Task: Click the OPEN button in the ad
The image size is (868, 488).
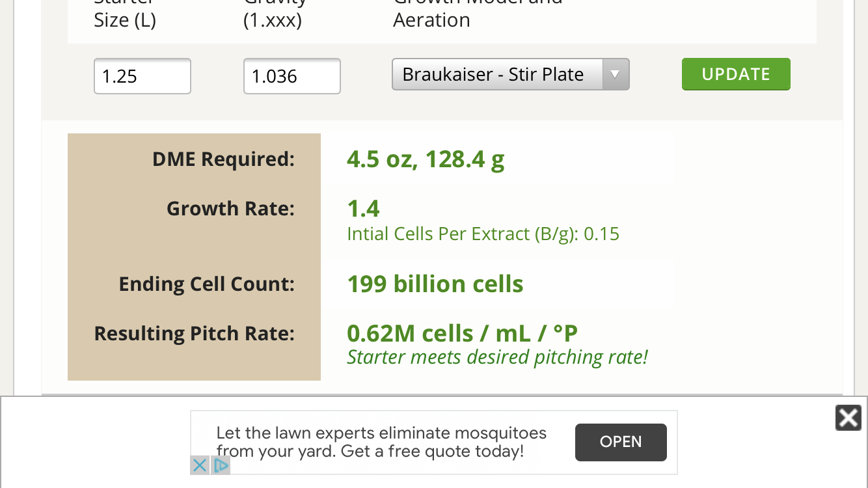Action: [621, 442]
